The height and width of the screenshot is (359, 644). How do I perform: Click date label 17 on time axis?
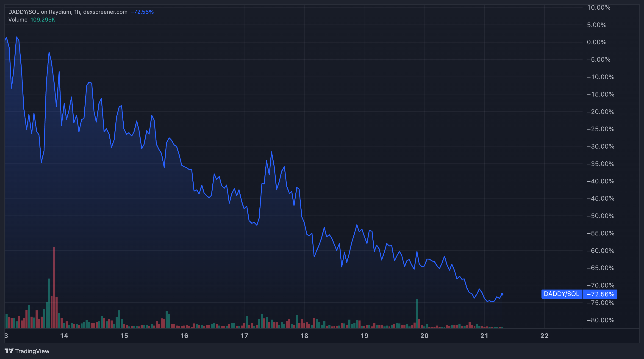click(244, 336)
